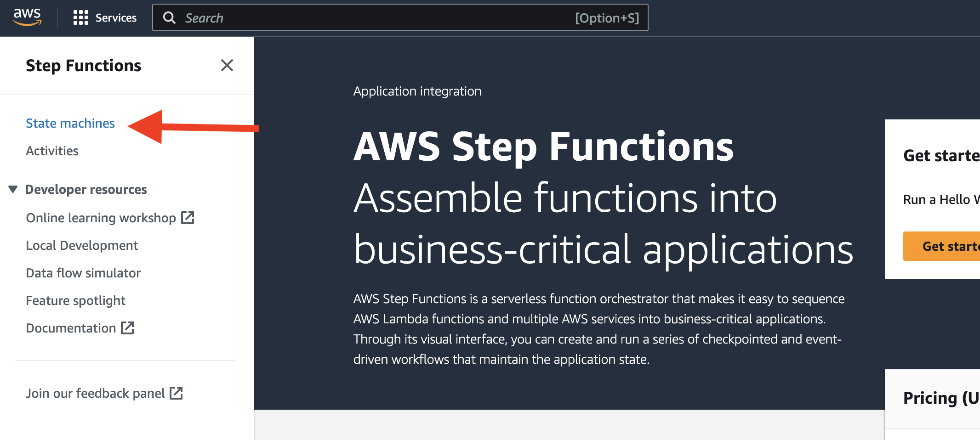
Task: Open Activities in the sidebar
Action: coord(52,151)
